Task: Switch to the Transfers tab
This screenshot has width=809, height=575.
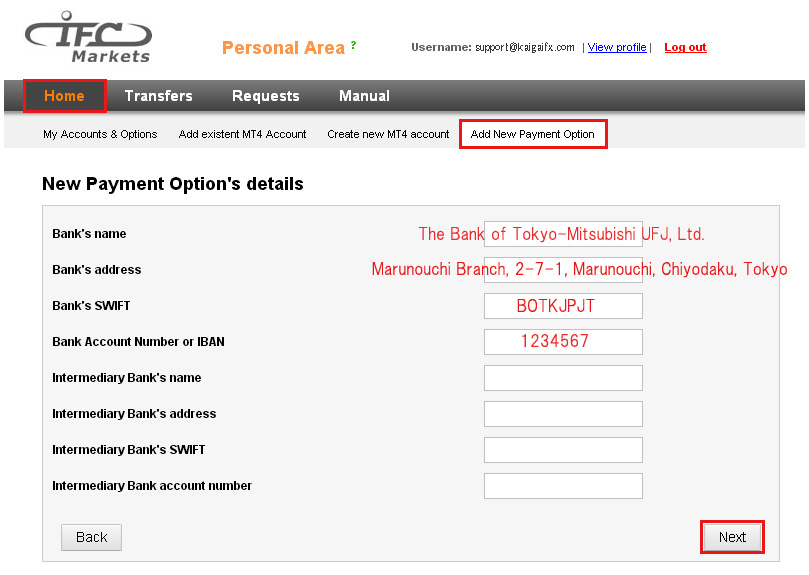Action: pos(158,96)
